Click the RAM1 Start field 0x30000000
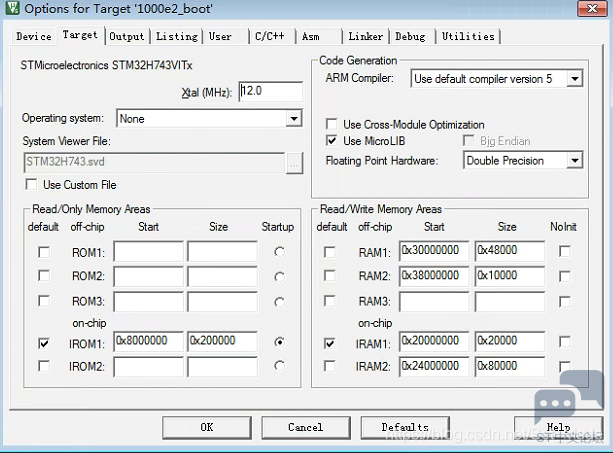 pos(434,251)
